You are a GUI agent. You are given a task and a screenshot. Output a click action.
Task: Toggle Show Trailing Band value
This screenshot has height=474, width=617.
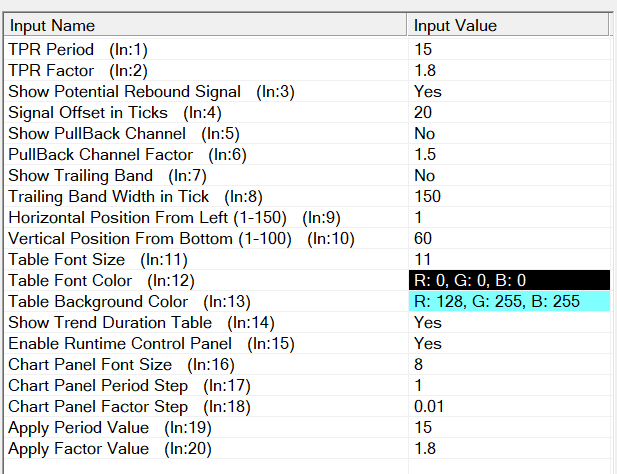coord(509,175)
